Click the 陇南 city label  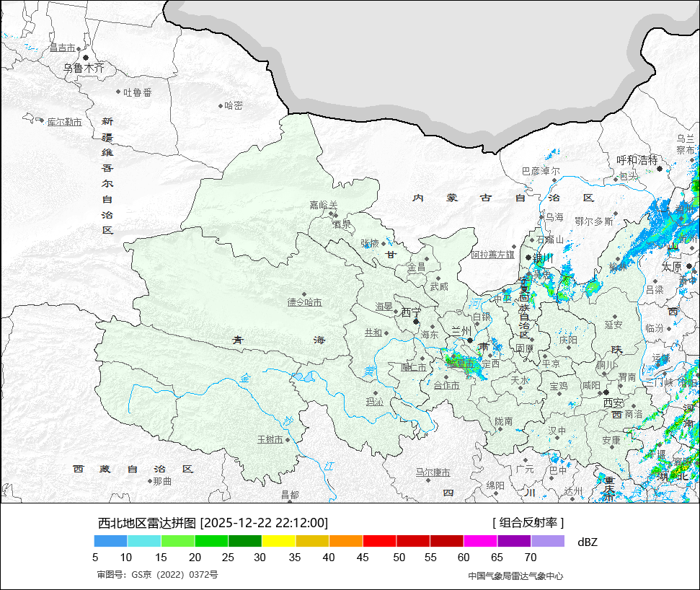pyautogui.click(x=504, y=421)
